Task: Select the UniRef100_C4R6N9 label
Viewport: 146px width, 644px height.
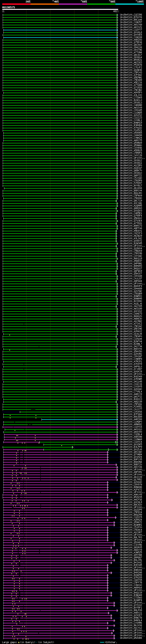Action: pos(131,105)
